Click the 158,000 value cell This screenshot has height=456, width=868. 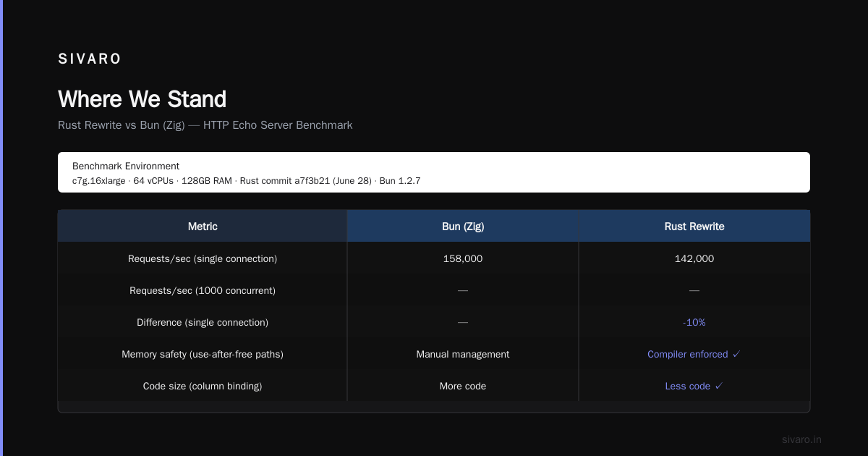(463, 258)
